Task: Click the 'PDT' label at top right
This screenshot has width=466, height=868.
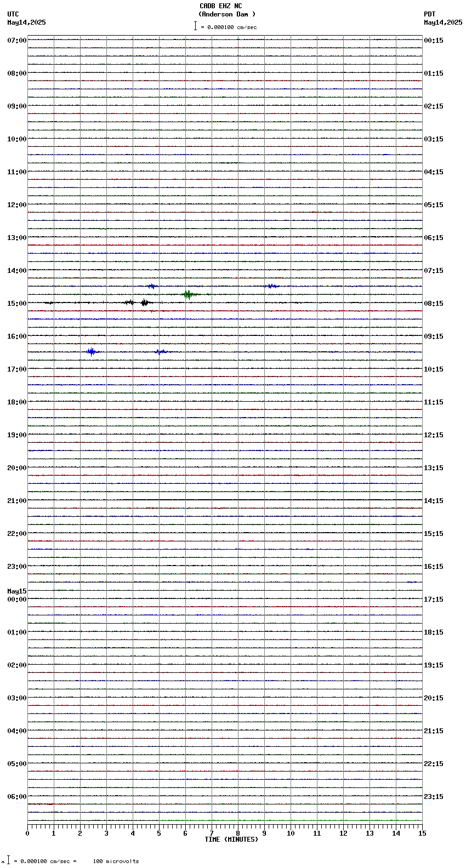Action: click(429, 14)
